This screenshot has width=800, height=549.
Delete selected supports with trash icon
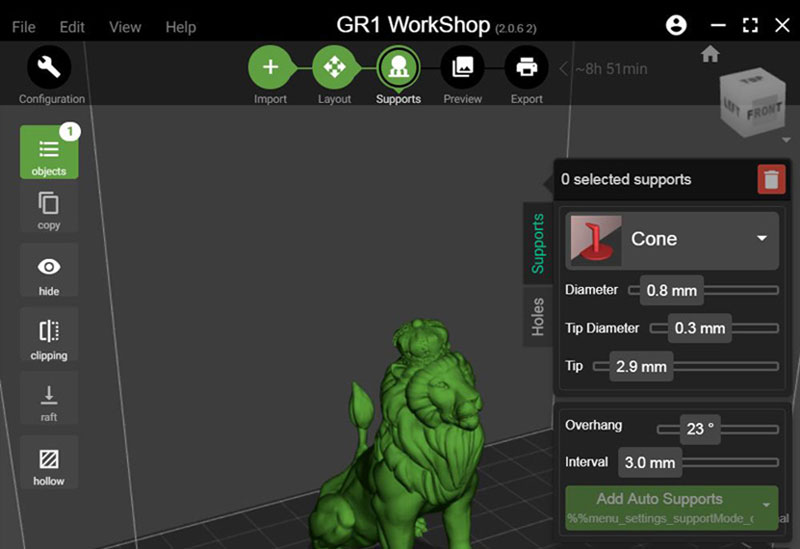tap(771, 180)
